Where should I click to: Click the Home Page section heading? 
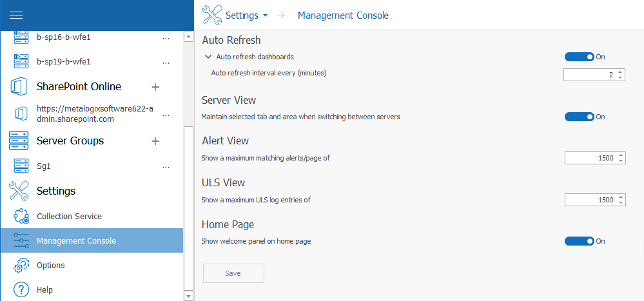[228, 224]
